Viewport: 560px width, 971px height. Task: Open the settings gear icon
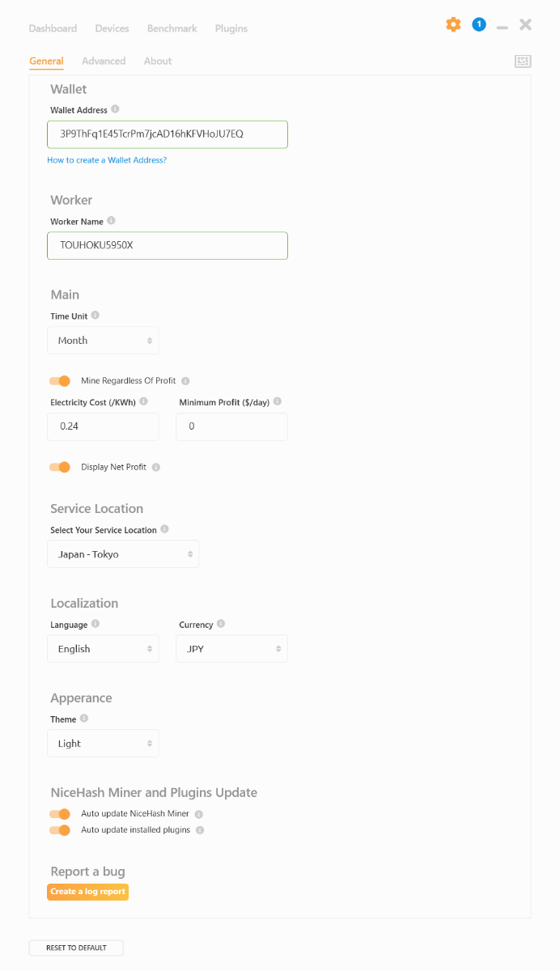point(453,24)
